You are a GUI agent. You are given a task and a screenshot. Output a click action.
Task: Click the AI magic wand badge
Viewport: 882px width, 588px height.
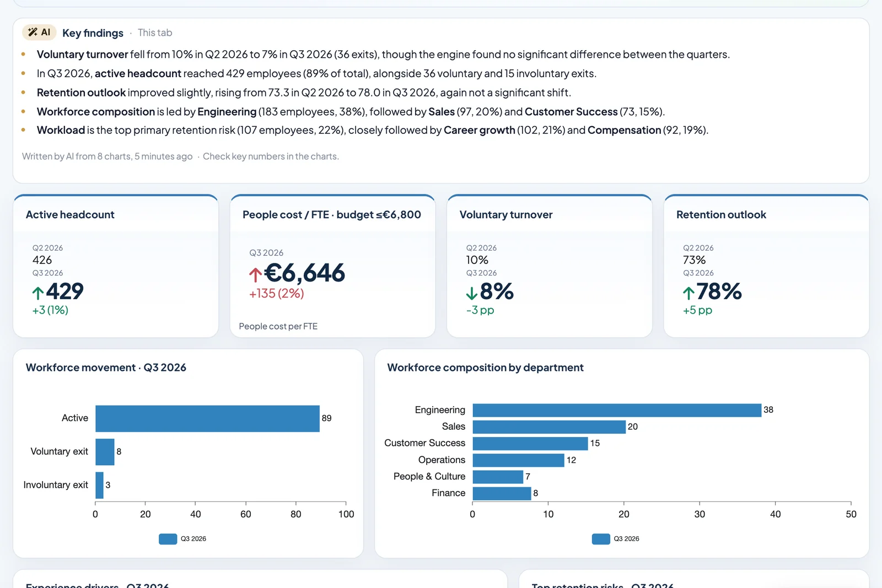39,33
